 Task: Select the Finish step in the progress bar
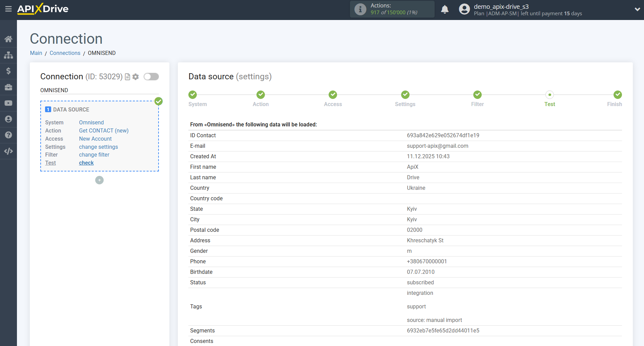tap(617, 95)
